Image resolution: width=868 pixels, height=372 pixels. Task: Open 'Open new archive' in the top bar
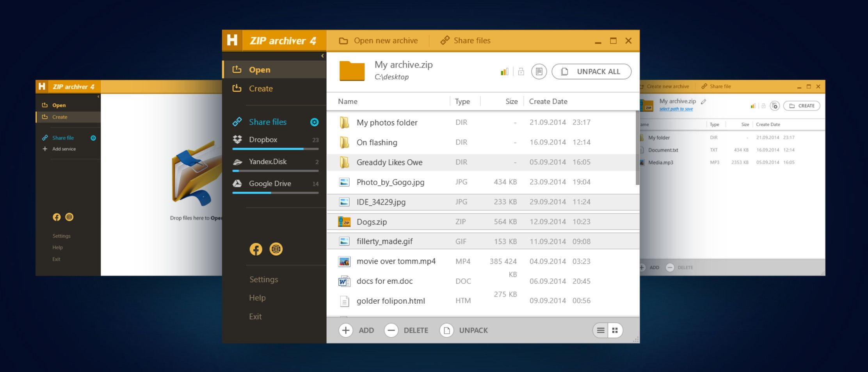[x=378, y=41]
